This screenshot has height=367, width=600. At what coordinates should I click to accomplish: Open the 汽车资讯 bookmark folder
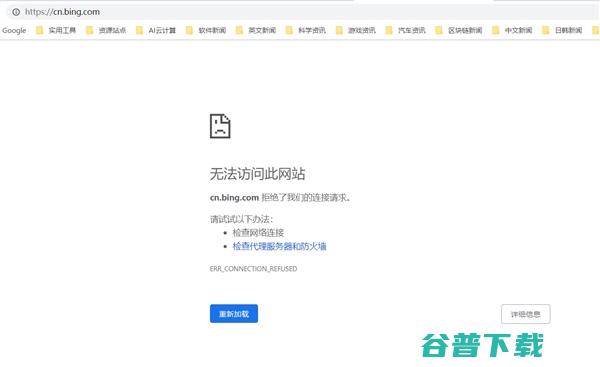(406, 30)
